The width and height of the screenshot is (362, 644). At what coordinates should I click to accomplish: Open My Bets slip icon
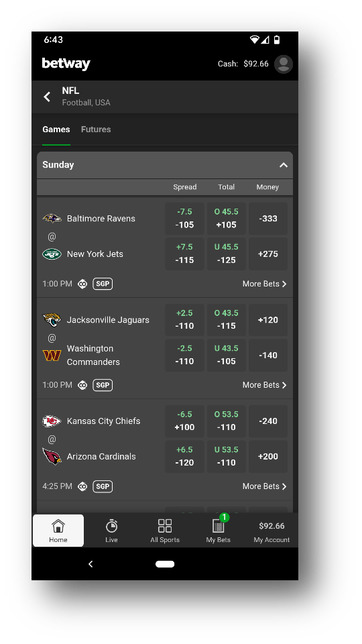[218, 526]
